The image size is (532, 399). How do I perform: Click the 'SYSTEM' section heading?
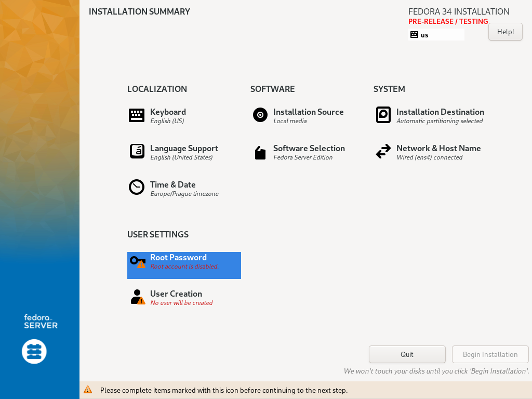(x=389, y=89)
